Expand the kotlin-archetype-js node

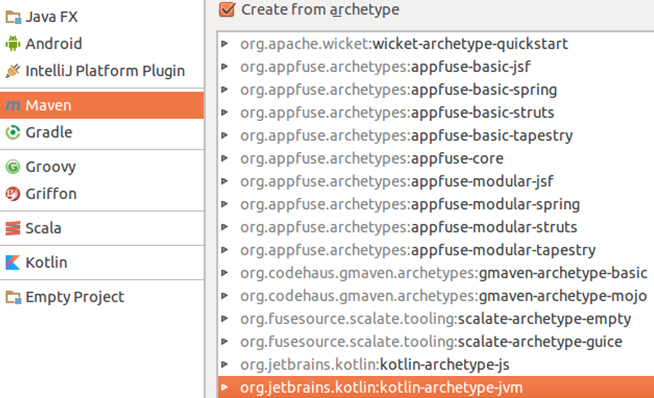point(224,365)
